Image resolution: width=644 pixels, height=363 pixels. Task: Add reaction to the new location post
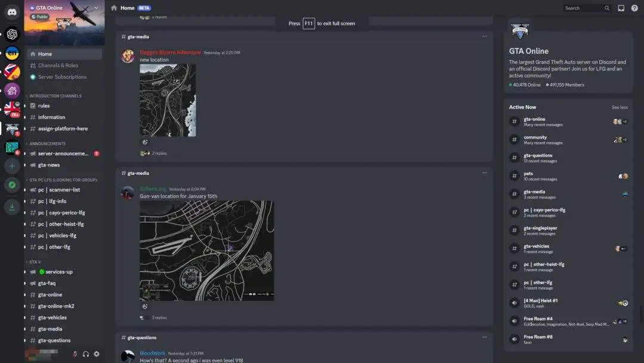click(x=145, y=142)
